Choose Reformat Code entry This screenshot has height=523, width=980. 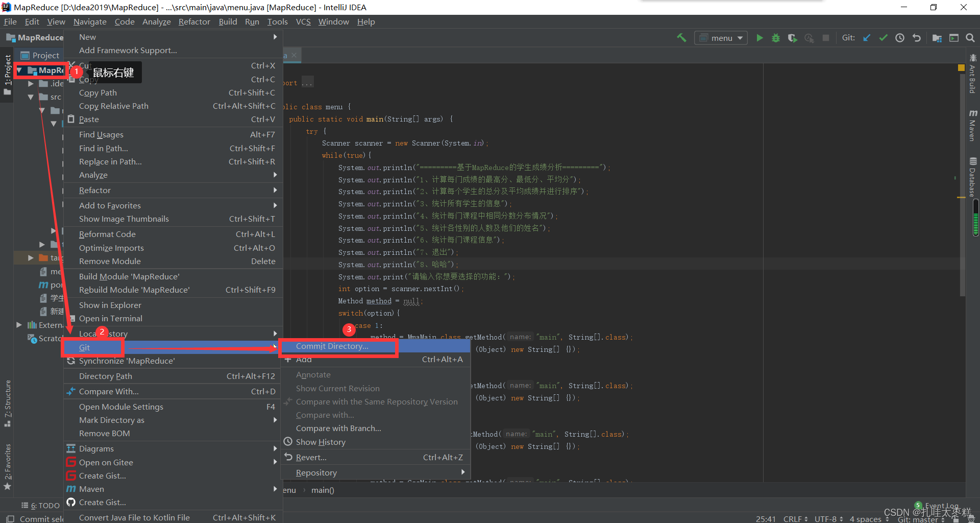point(174,234)
